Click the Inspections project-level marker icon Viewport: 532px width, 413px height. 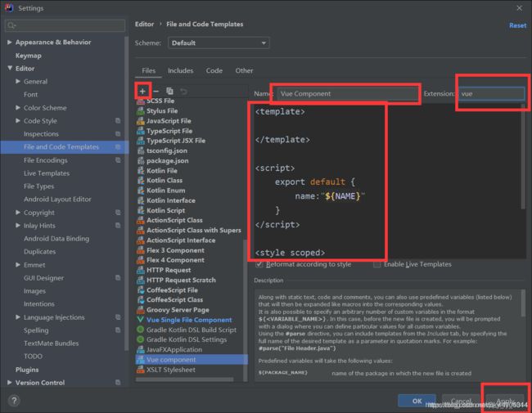tap(118, 134)
